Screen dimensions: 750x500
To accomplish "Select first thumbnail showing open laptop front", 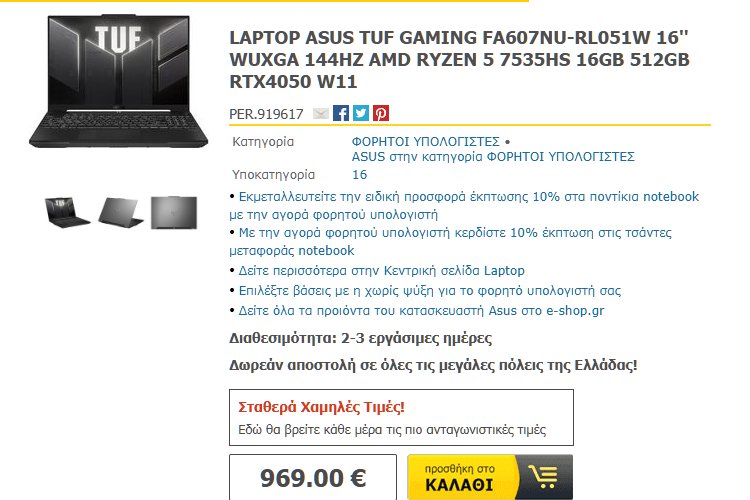I will pyautogui.click(x=67, y=212).
